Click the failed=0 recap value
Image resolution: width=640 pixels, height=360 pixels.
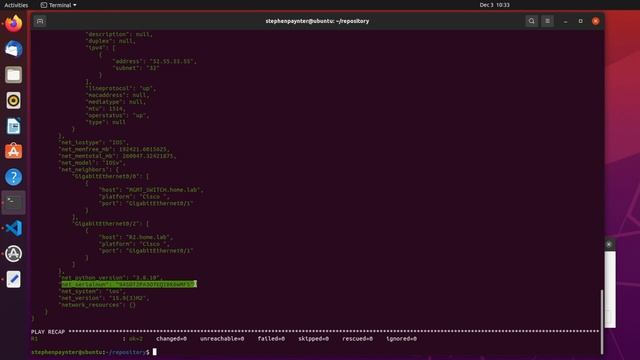[x=271, y=339]
